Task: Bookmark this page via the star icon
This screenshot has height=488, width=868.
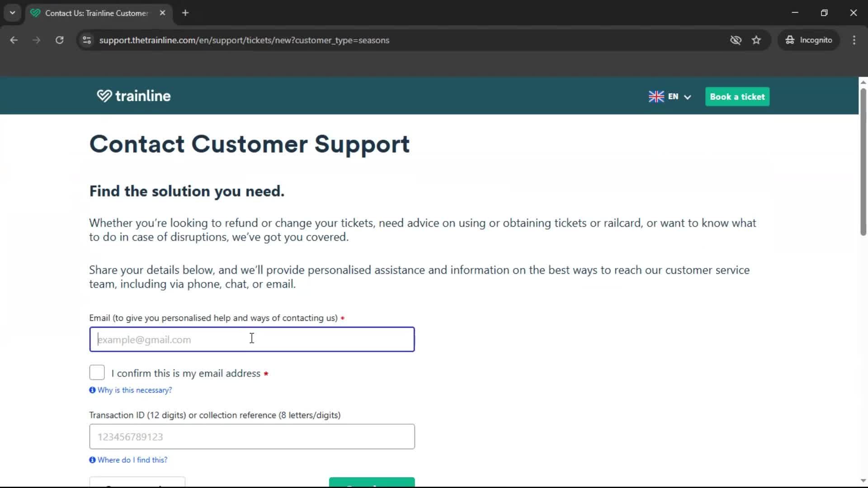Action: click(756, 40)
